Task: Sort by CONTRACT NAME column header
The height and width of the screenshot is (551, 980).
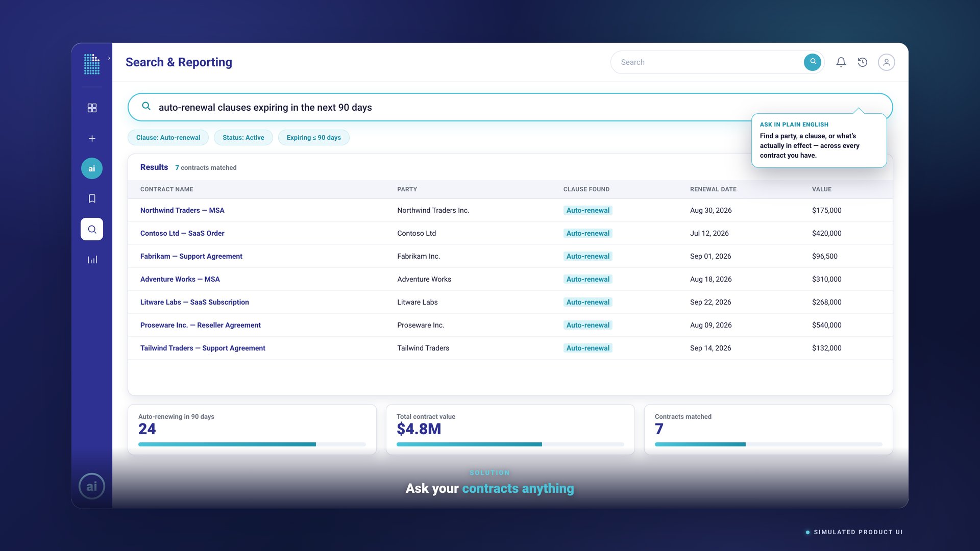Action: (167, 189)
